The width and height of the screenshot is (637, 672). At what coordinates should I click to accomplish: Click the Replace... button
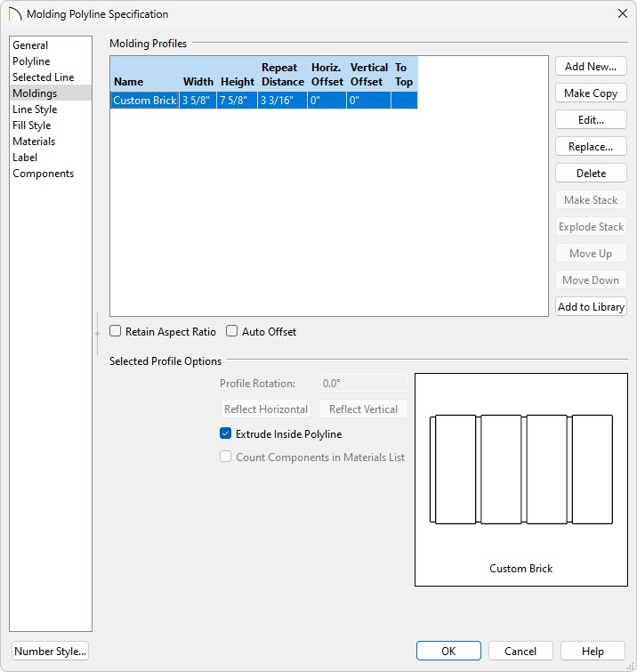coord(591,147)
